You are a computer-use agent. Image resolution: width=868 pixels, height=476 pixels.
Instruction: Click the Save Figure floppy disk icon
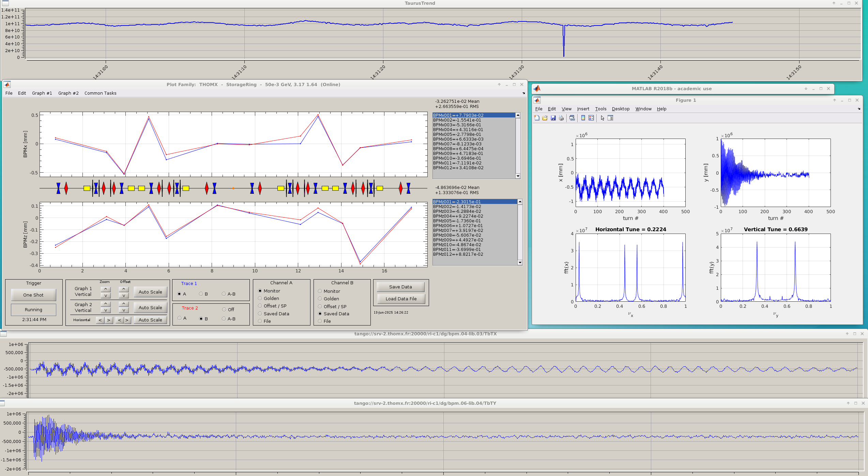(553, 118)
